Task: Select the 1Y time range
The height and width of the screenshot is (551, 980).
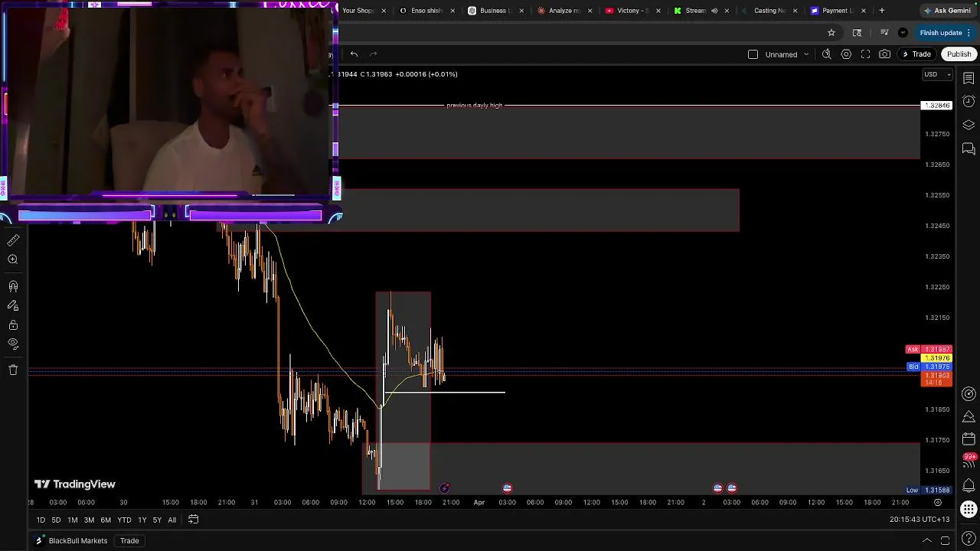Action: coord(142,520)
